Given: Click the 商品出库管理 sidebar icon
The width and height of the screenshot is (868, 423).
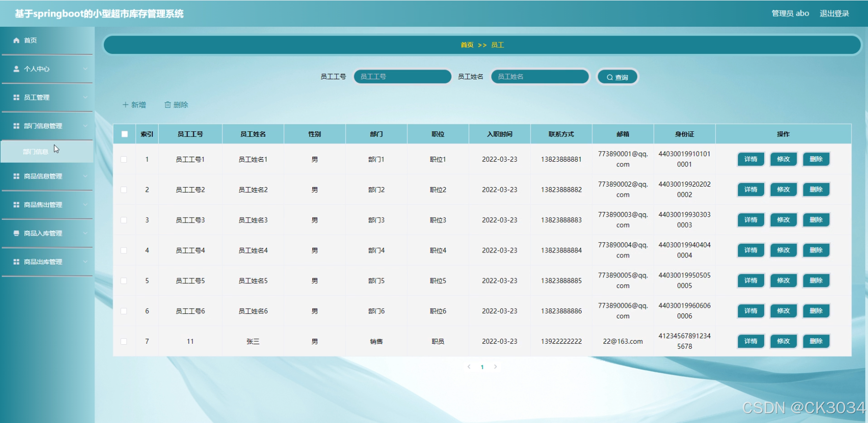Looking at the screenshot, I should click(x=16, y=262).
